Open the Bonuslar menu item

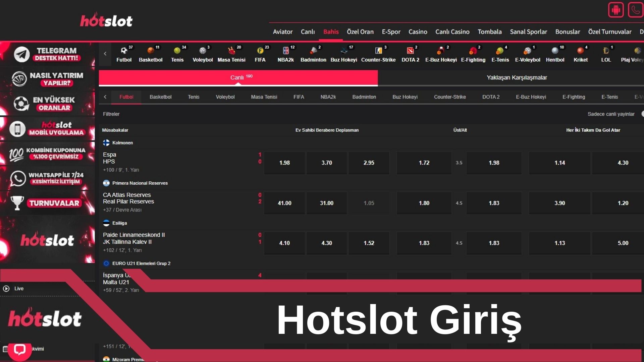pos(568,32)
